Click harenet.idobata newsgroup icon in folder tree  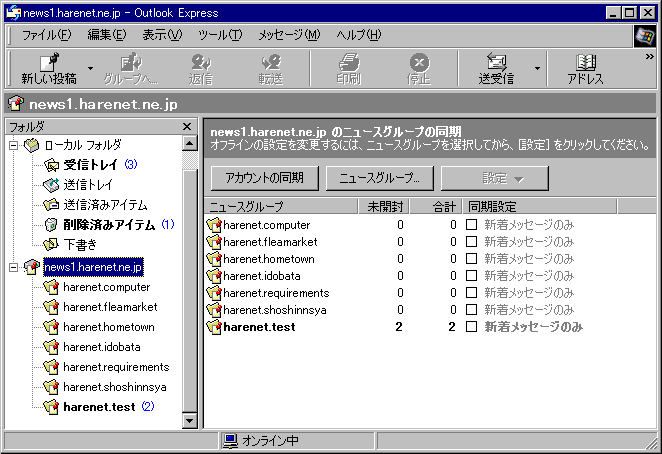(51, 347)
